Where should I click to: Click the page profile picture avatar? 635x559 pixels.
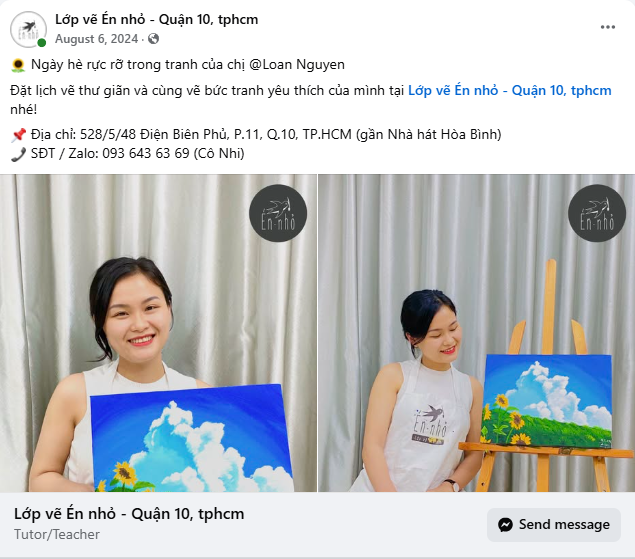click(28, 30)
